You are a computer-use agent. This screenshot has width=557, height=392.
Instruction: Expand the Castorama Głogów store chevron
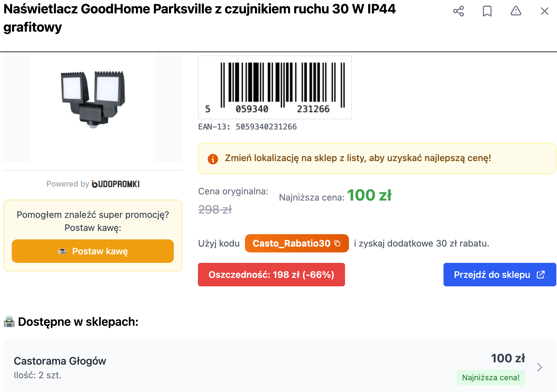(x=540, y=367)
